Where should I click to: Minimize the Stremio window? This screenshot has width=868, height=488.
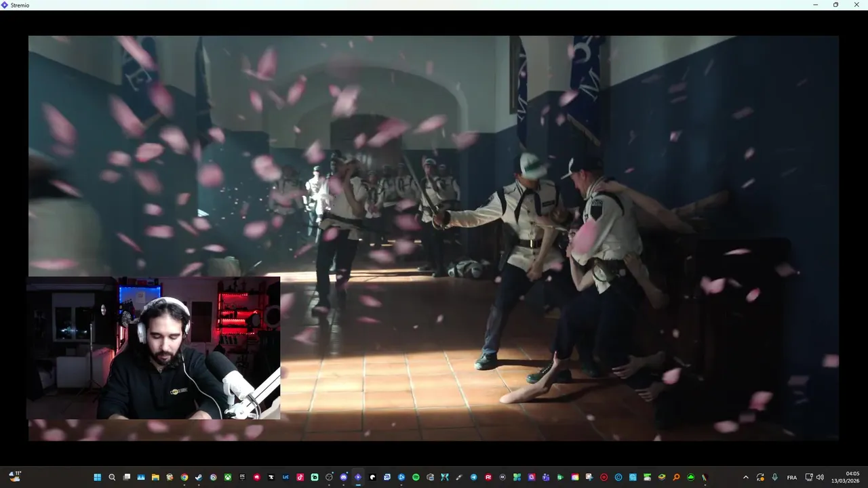point(815,5)
